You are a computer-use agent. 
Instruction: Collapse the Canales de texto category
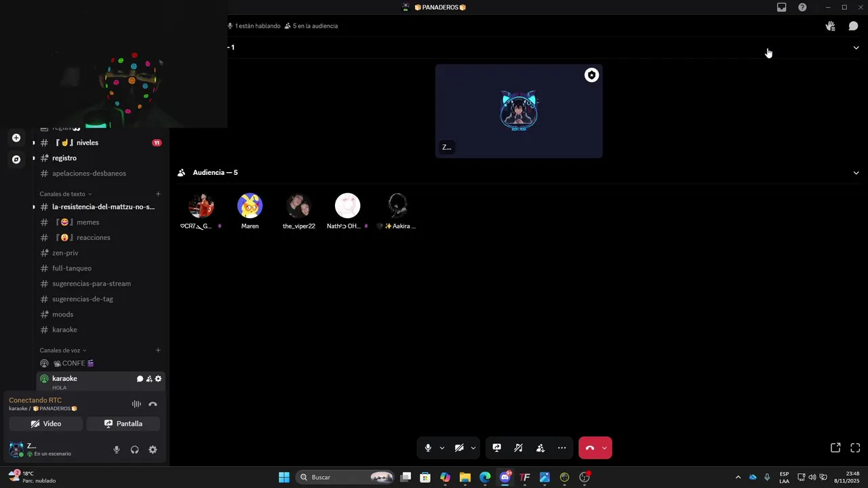(65, 194)
